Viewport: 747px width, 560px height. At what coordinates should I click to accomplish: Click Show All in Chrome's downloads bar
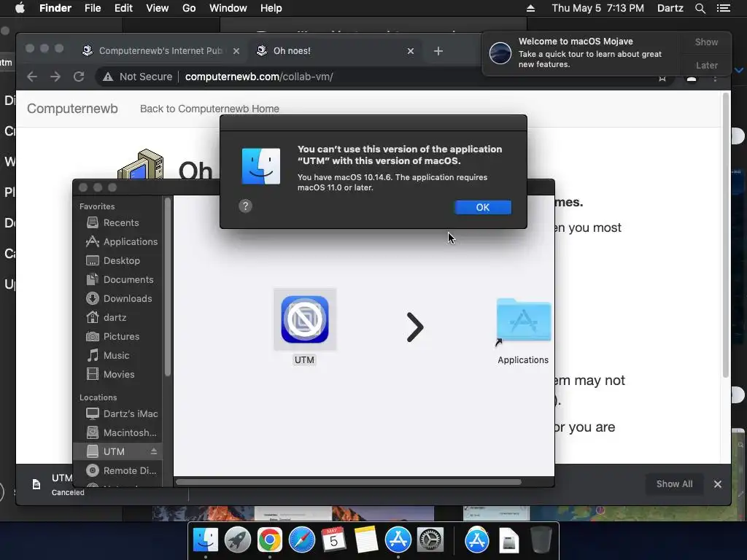coord(674,484)
